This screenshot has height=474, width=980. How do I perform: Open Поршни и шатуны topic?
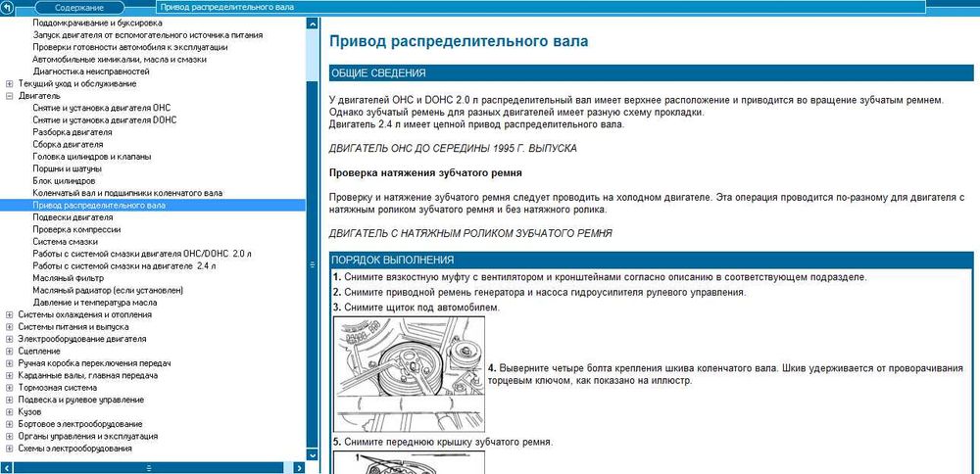coord(67,168)
